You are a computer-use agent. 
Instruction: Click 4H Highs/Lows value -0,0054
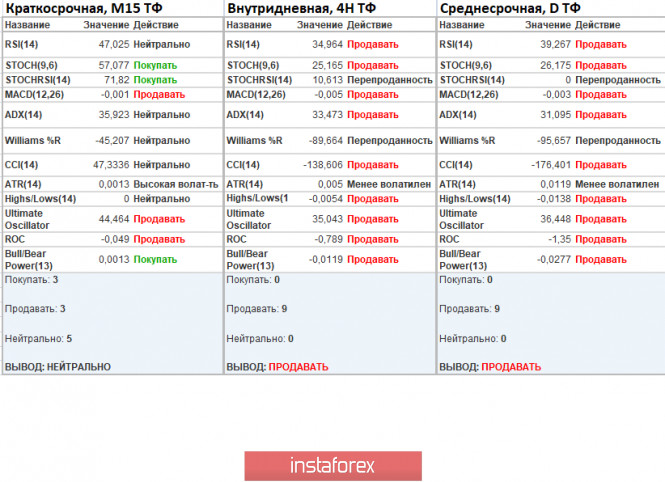pyautogui.click(x=326, y=199)
